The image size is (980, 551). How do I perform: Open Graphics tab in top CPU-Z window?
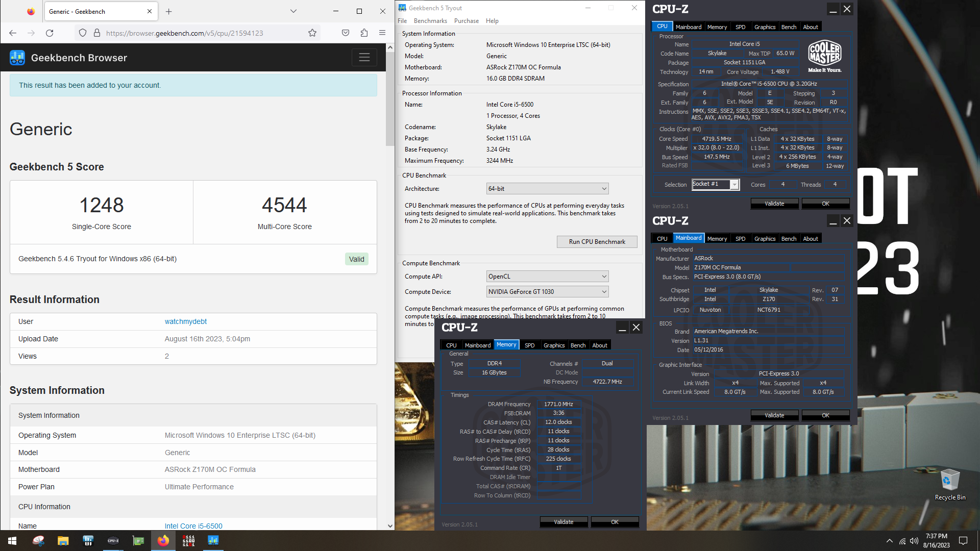[x=765, y=27]
